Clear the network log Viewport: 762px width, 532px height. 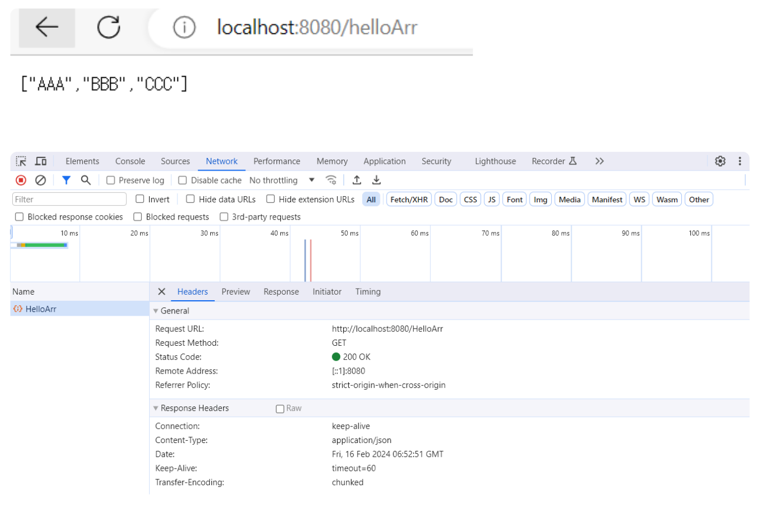point(41,180)
